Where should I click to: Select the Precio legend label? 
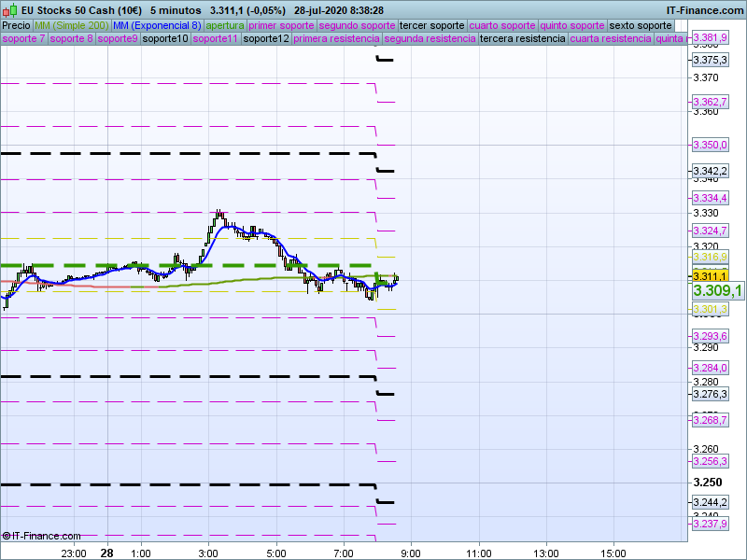tap(16, 25)
